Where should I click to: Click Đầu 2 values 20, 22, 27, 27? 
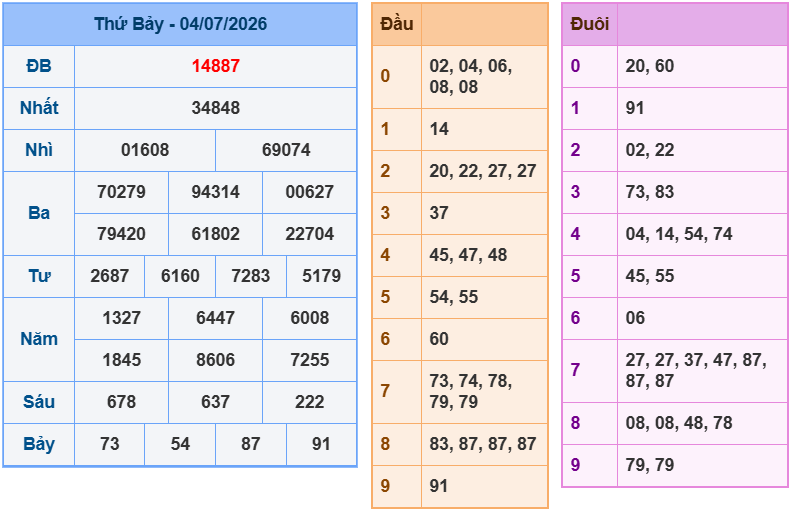[483, 171]
